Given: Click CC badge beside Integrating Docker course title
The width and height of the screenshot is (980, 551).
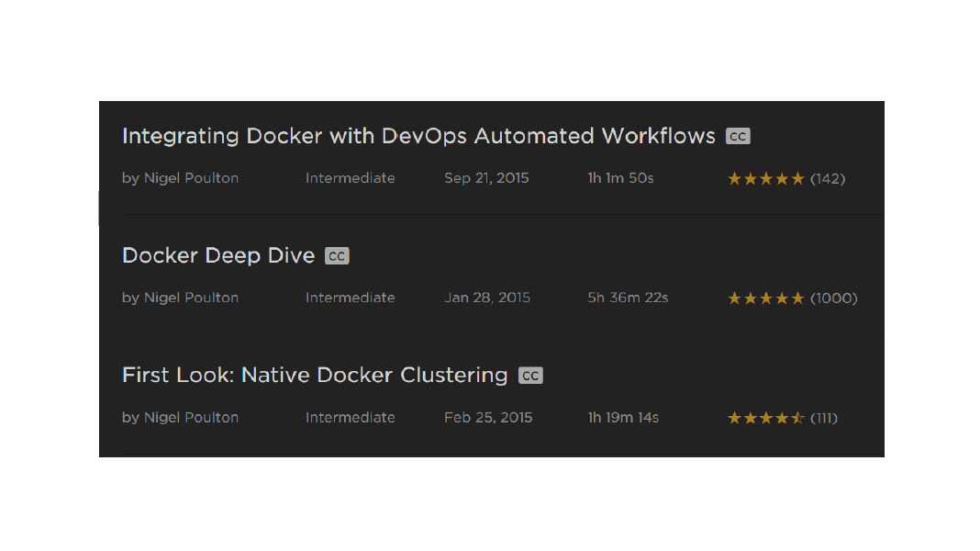Looking at the screenshot, I should (738, 136).
